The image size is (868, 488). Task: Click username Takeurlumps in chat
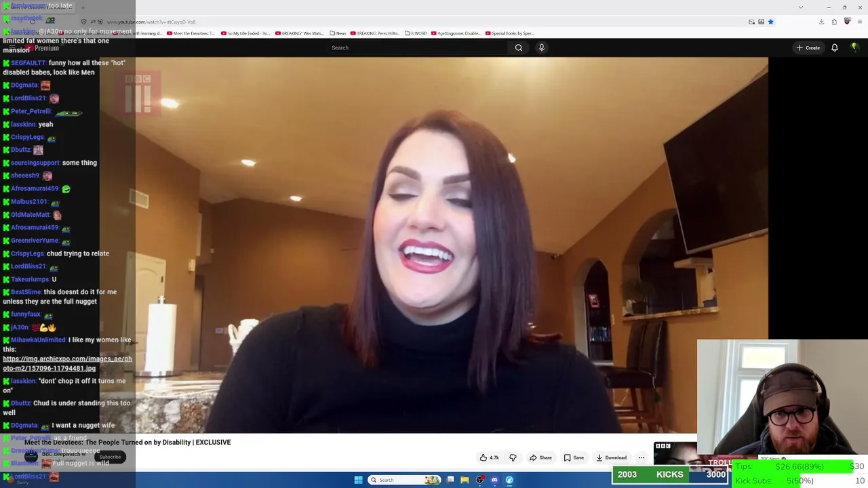(30, 279)
